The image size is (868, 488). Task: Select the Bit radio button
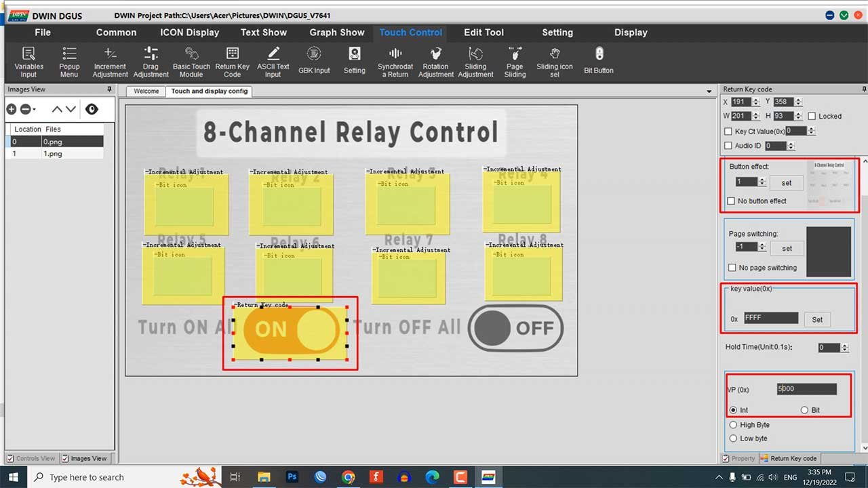tap(805, 410)
